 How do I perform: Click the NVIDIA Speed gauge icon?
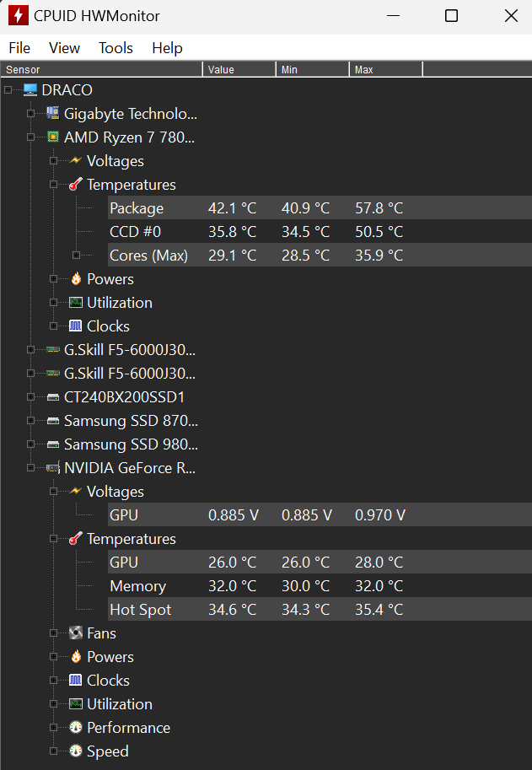[76, 751]
